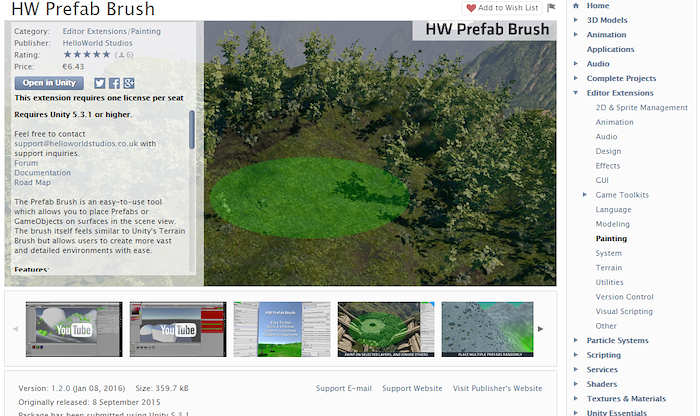Expand the Particle Systems category

tap(575, 340)
